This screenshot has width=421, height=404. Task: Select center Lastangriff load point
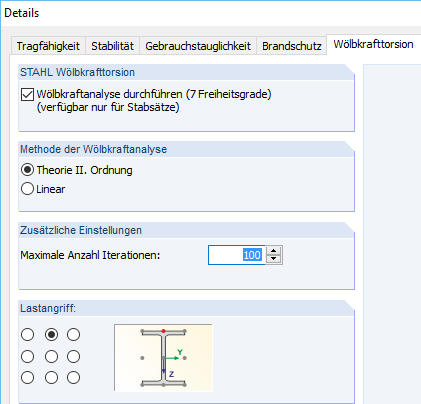coord(51,357)
